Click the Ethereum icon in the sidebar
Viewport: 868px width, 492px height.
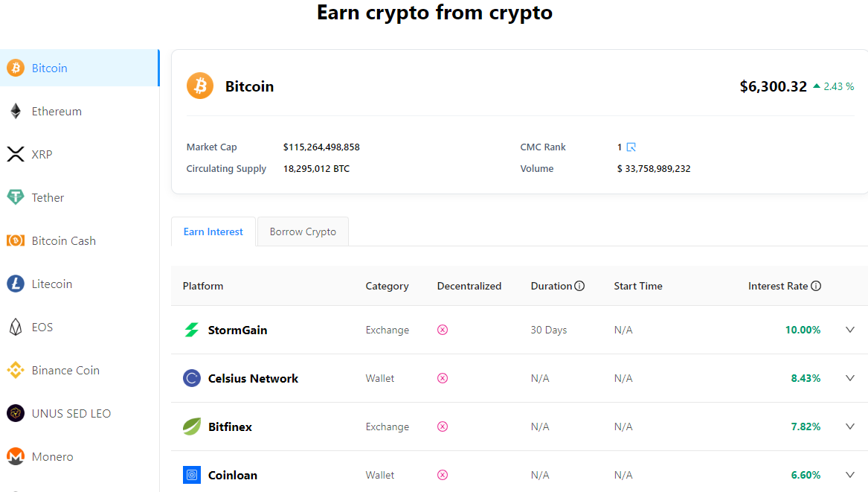(x=16, y=111)
